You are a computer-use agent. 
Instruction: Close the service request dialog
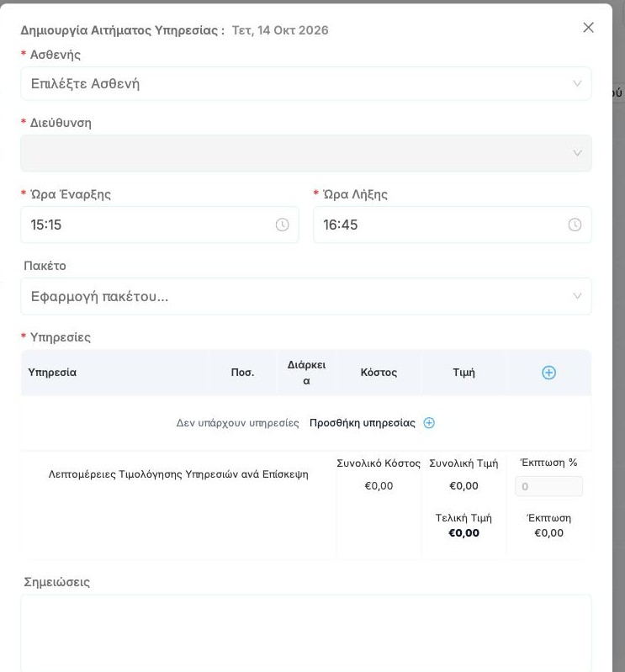(x=588, y=28)
